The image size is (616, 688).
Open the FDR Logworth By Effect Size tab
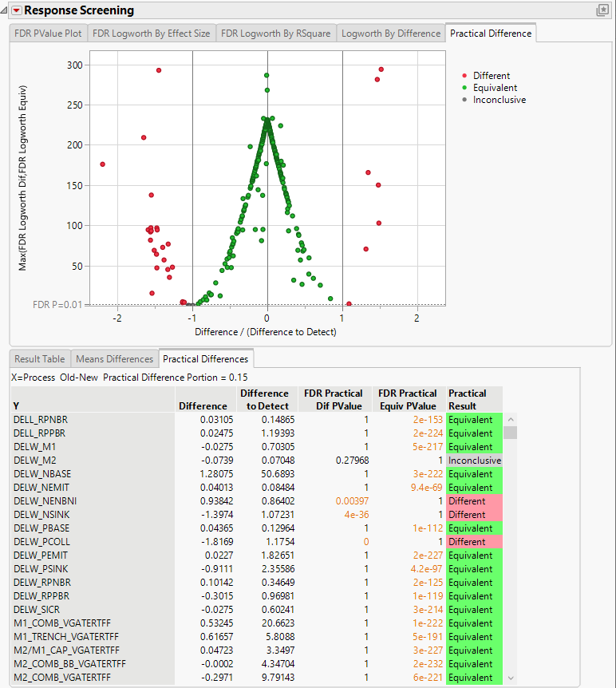click(151, 34)
